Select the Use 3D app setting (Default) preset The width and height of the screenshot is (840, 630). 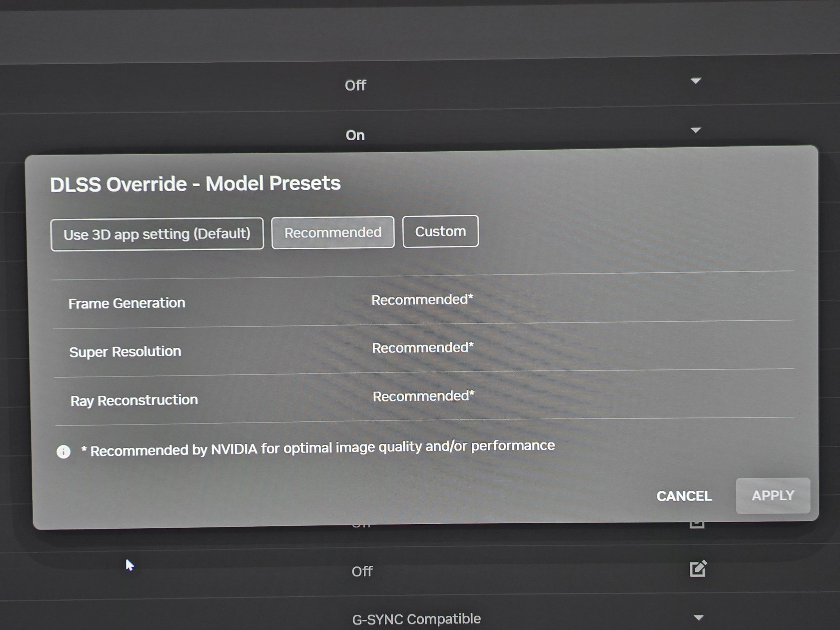(x=157, y=234)
